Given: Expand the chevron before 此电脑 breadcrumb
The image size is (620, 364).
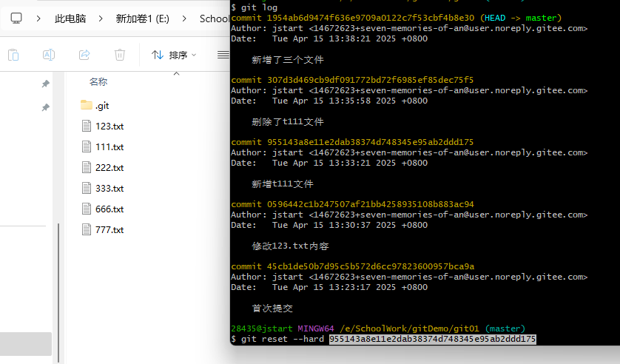Looking at the screenshot, I should pyautogui.click(x=38, y=18).
